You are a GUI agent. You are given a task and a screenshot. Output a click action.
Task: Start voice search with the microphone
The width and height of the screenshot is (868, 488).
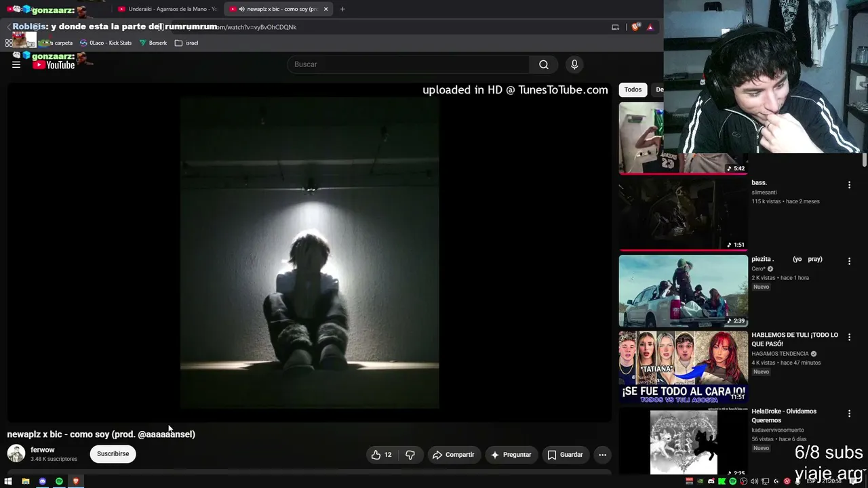tap(574, 64)
